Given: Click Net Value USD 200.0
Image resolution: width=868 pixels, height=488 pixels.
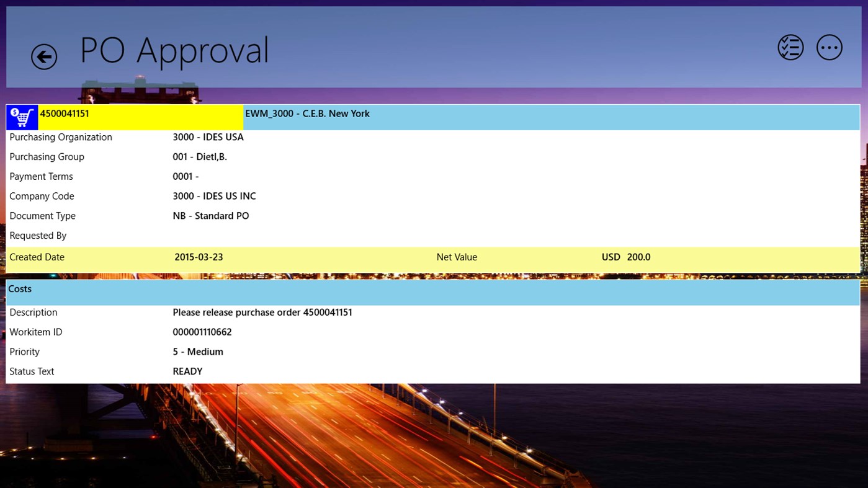Looking at the screenshot, I should [625, 257].
